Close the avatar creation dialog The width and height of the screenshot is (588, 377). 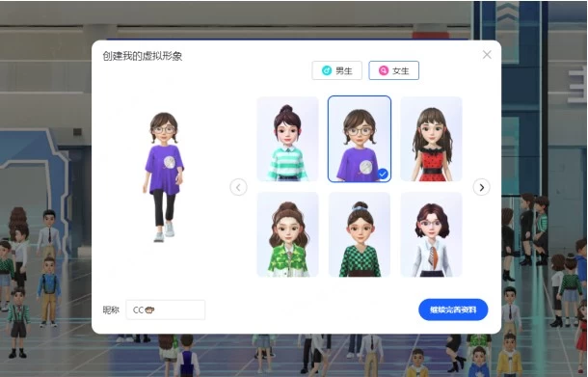(x=487, y=55)
